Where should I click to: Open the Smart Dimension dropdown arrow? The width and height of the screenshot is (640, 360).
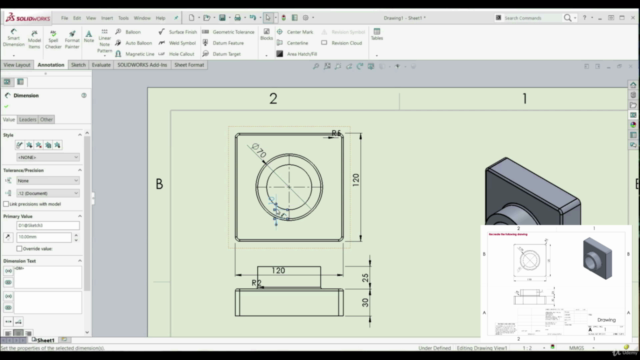(13, 55)
